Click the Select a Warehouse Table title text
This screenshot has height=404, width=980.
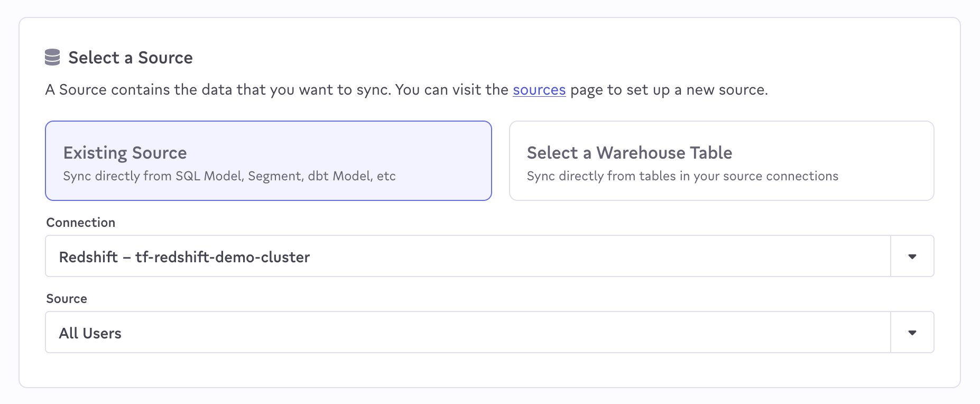(x=629, y=153)
